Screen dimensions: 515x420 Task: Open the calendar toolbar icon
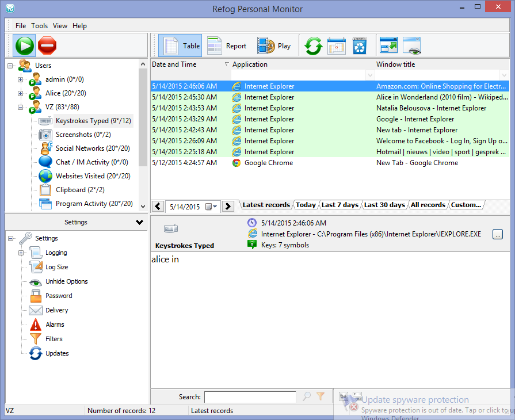tap(337, 45)
